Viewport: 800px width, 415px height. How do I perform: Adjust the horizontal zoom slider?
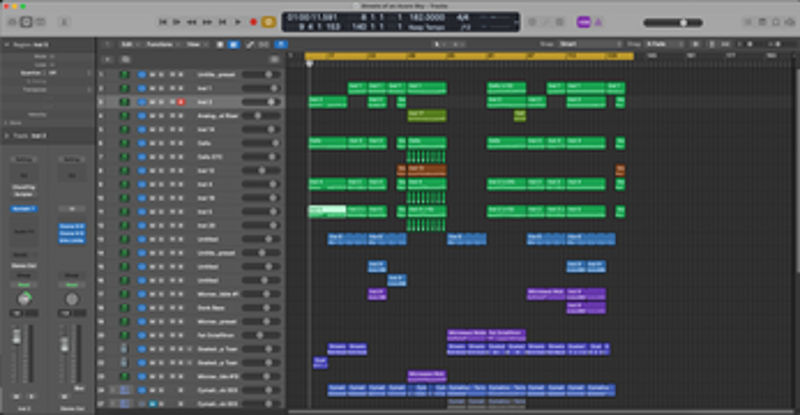coord(777,44)
